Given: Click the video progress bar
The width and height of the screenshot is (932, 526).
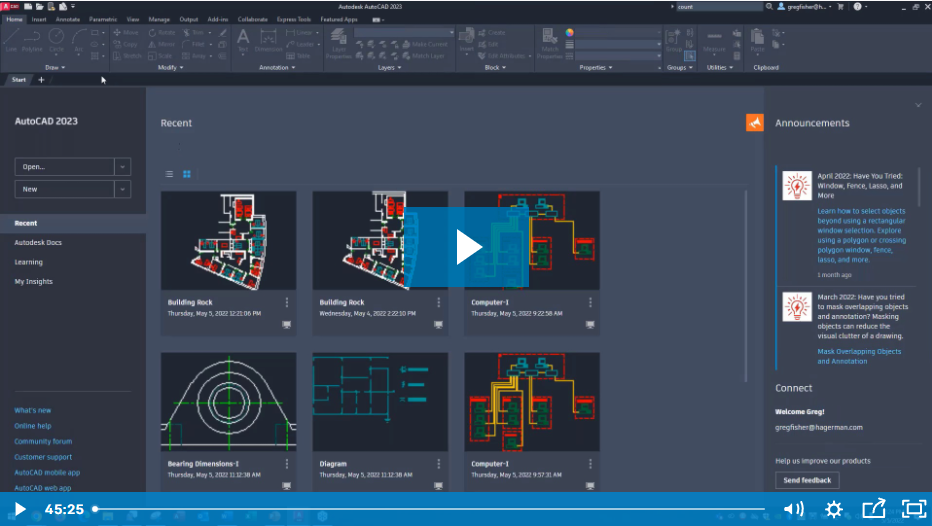Looking at the screenshot, I should click(x=429, y=509).
